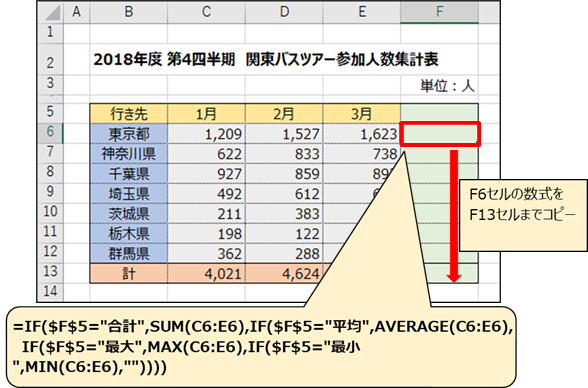
Task: Select row 13 header
Action: (x=51, y=273)
